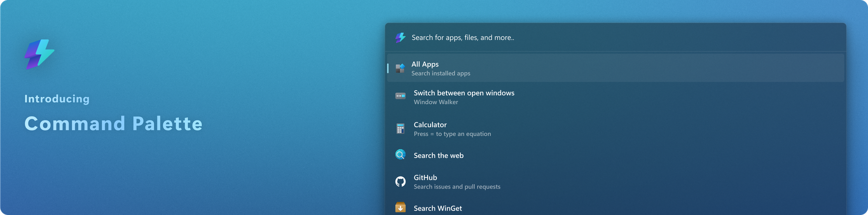Click the small lightning icon in search bar

tap(400, 37)
